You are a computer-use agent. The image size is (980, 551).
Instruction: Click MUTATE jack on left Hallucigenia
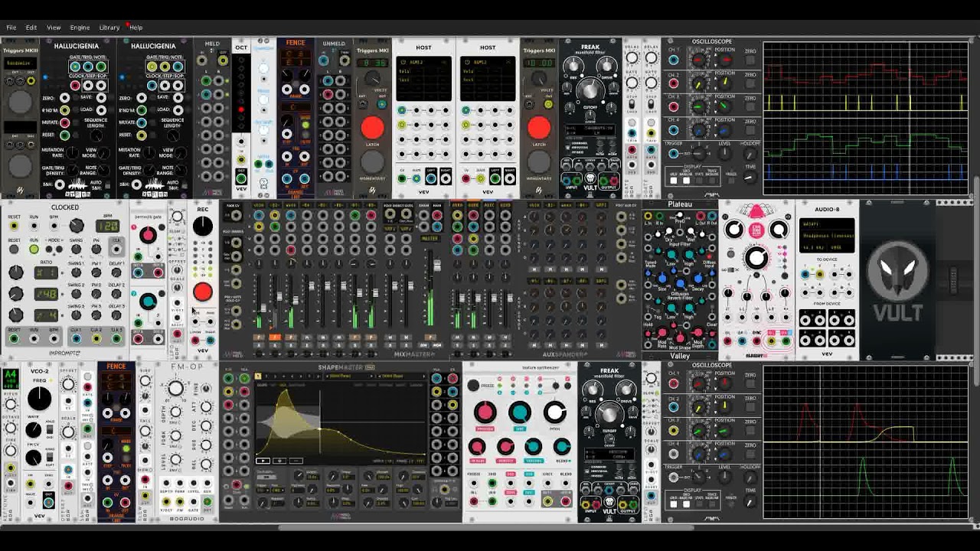click(x=64, y=122)
